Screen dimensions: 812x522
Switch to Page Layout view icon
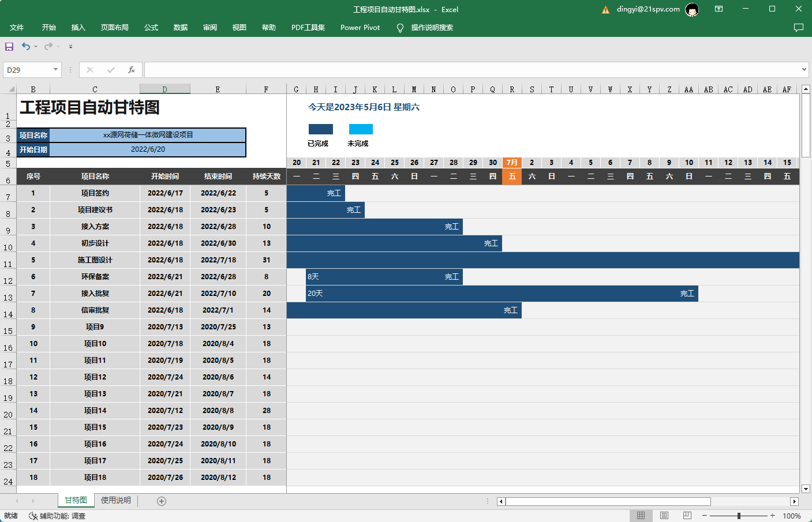pyautogui.click(x=664, y=516)
